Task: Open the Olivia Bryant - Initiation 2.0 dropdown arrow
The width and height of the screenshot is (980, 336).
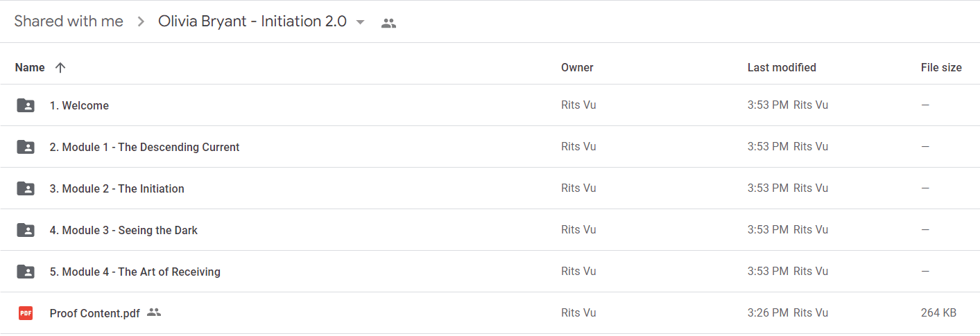Action: (360, 22)
